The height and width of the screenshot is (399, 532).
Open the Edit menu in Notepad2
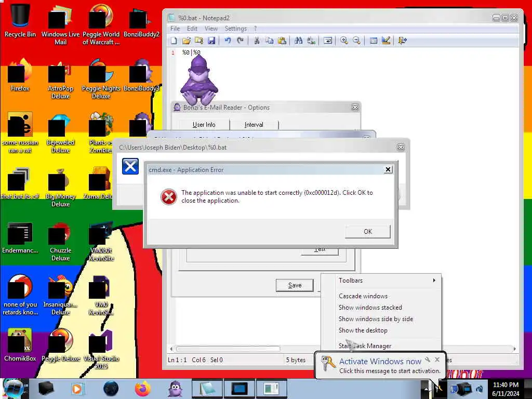[x=192, y=29]
